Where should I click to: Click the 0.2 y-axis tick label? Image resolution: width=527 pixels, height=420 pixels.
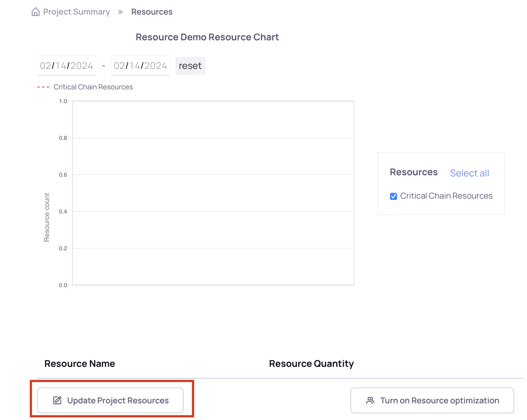(x=63, y=248)
